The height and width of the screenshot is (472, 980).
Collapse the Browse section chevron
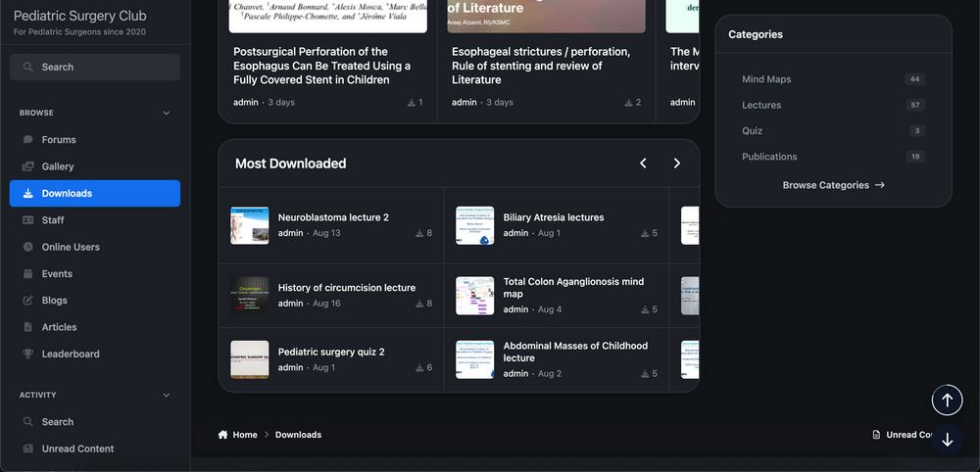coord(167,113)
